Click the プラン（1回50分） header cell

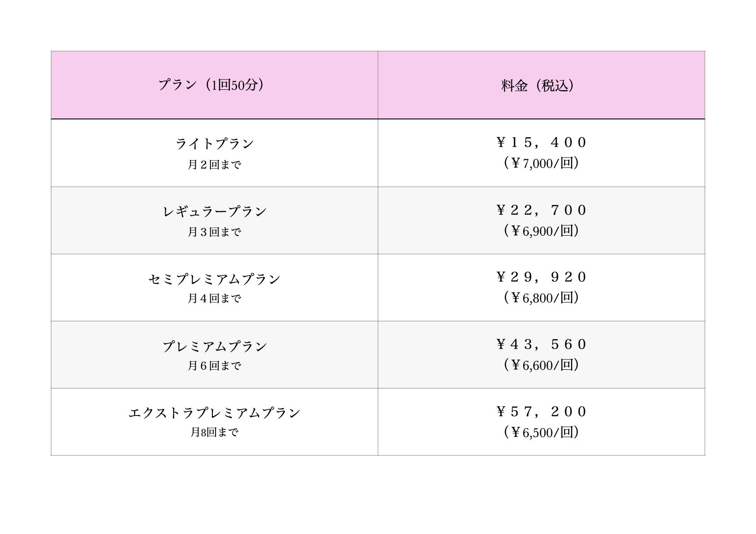pos(214,85)
